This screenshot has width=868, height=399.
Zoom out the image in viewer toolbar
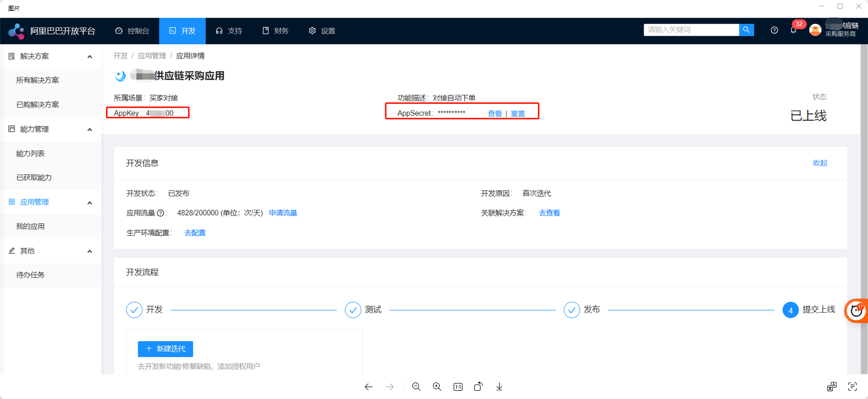416,387
